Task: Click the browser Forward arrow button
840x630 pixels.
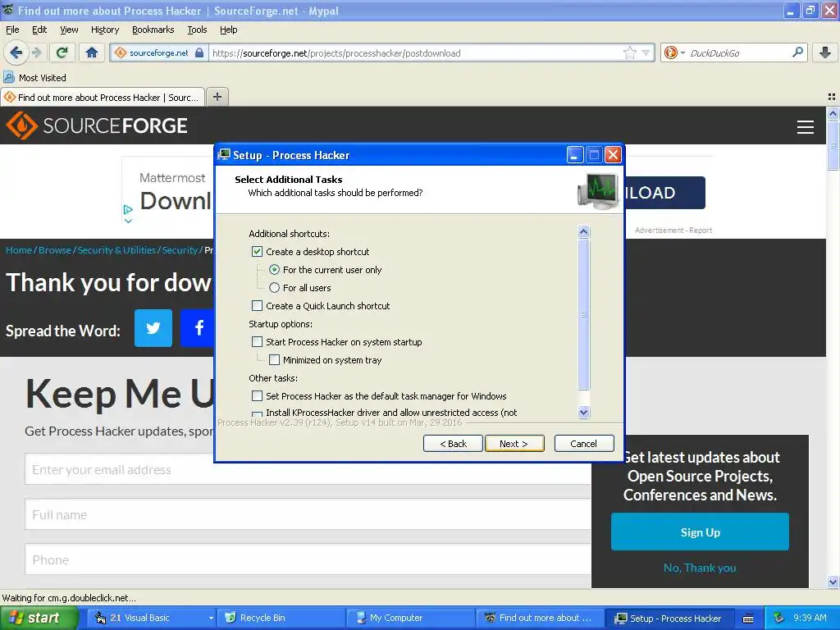Action: coord(36,52)
